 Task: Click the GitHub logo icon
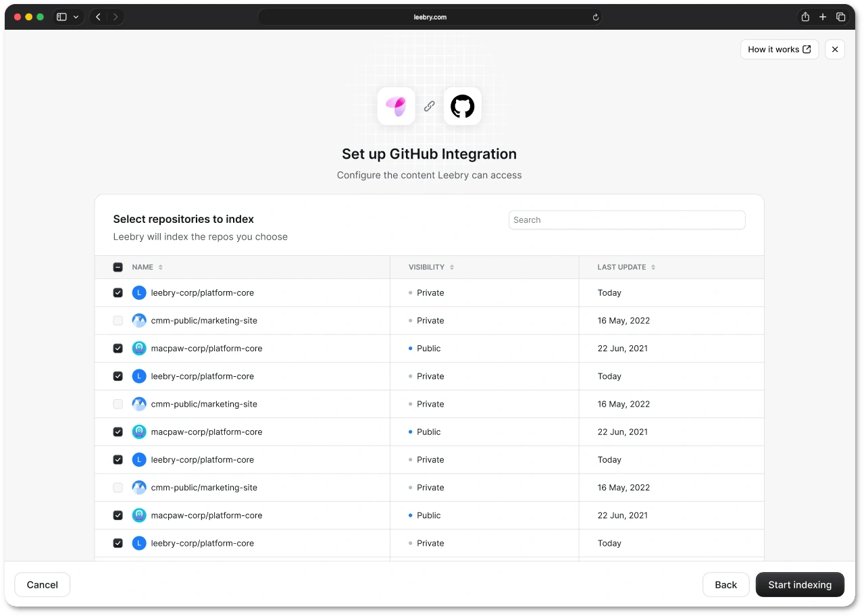tap(463, 106)
